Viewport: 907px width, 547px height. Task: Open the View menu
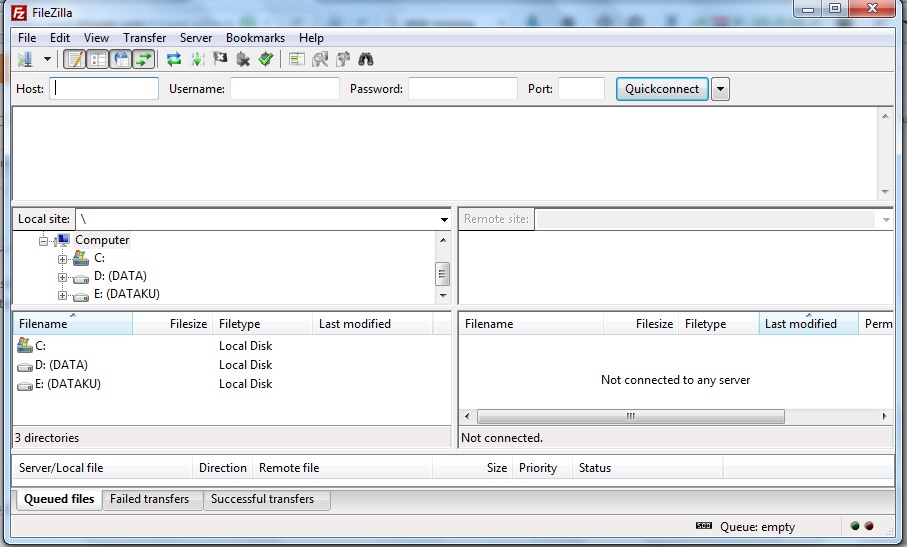click(96, 38)
